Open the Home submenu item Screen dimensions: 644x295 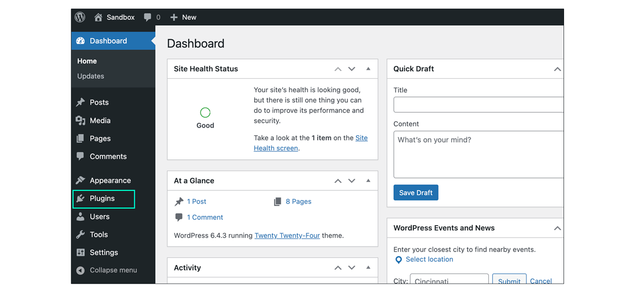coord(87,61)
